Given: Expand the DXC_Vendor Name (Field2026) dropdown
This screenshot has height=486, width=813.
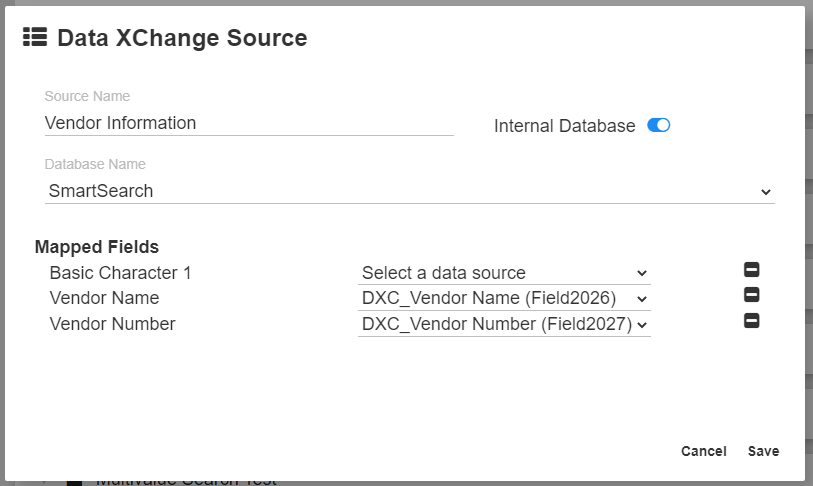Looking at the screenshot, I should click(504, 298).
